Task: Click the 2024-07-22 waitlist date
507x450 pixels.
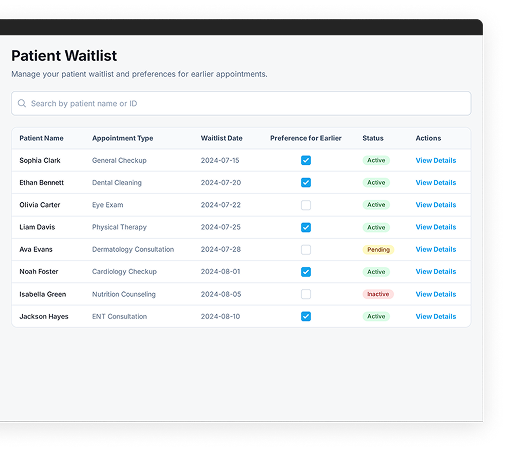Action: [x=221, y=205]
